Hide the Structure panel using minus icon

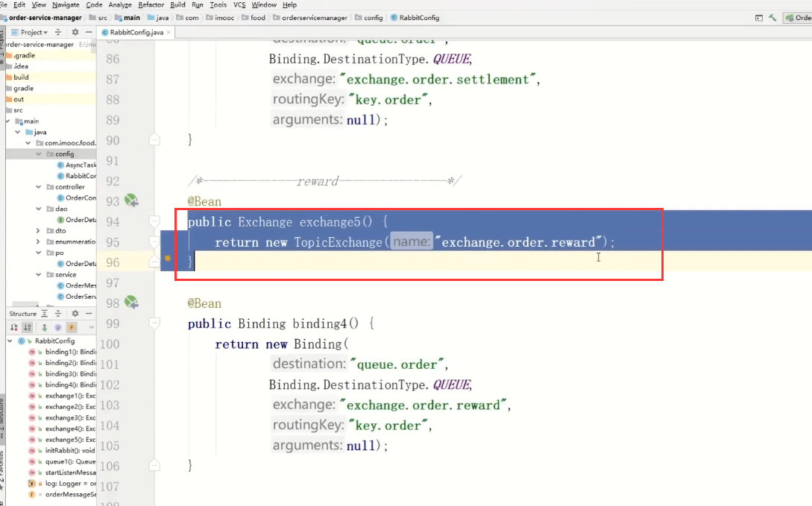pos(89,314)
